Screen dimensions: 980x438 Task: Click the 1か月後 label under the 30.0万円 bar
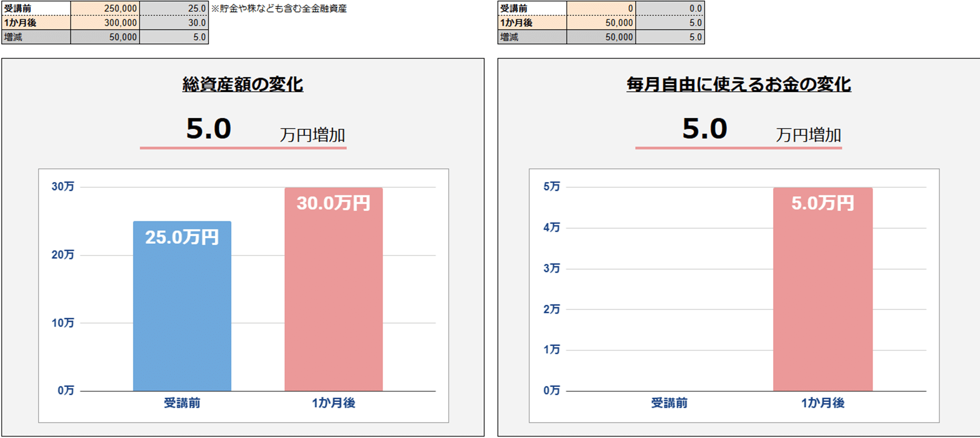[333, 403]
